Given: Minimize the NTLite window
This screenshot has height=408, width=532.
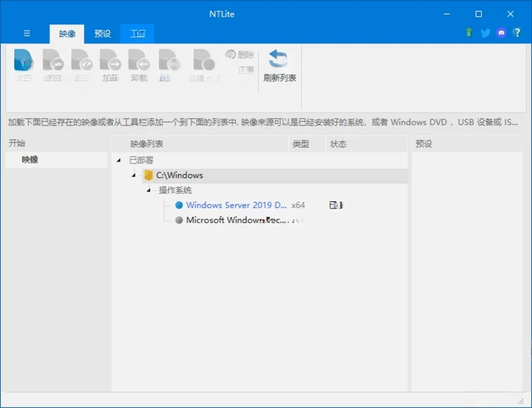Looking at the screenshot, I should (x=446, y=14).
